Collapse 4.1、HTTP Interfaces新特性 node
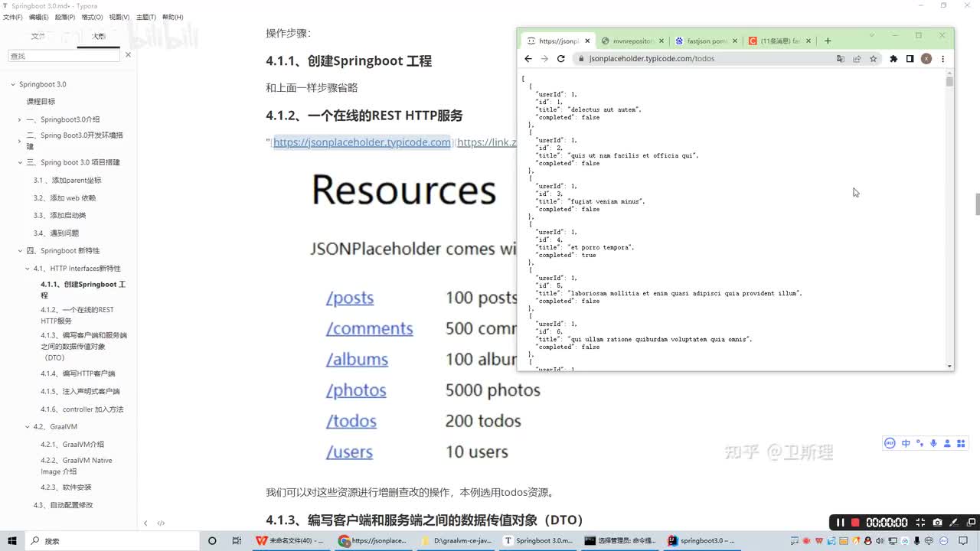Screen dimensions: 980x551 pyautogui.click(x=28, y=269)
